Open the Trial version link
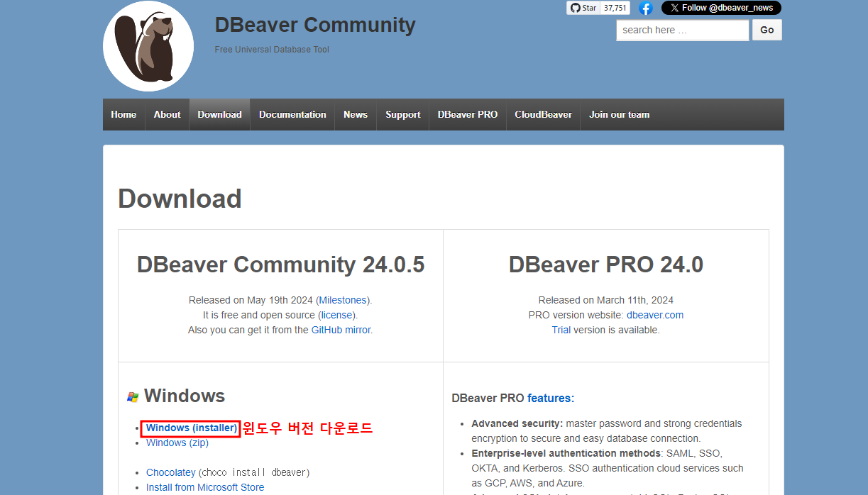This screenshot has width=868, height=495. pyautogui.click(x=561, y=330)
